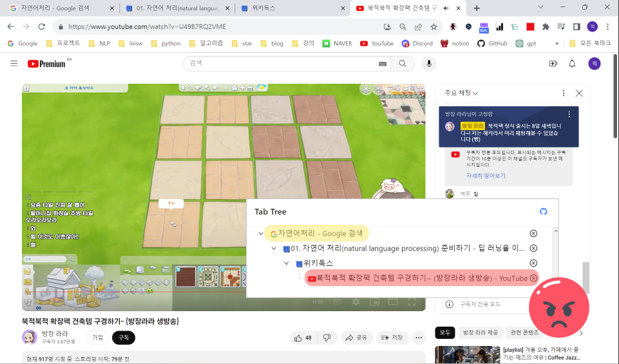This screenshot has height=364, width=619.
Task: Click the 공유 share button
Action: pyautogui.click(x=356, y=338)
